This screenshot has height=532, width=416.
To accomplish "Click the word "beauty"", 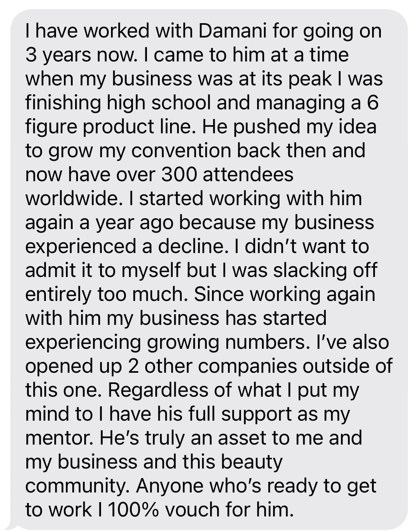I will 252,462.
